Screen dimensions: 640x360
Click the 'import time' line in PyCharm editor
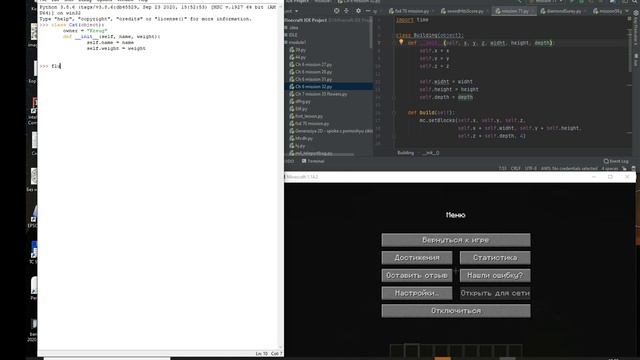tap(412, 20)
